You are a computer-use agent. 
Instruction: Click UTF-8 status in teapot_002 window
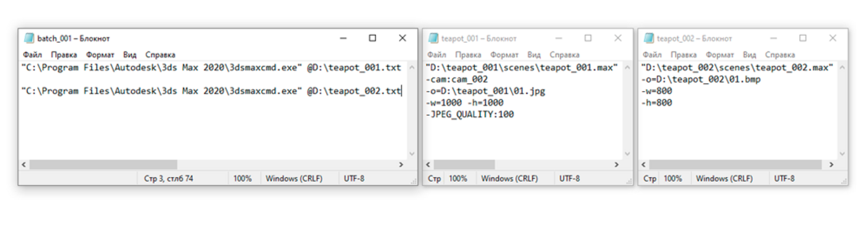point(784,179)
